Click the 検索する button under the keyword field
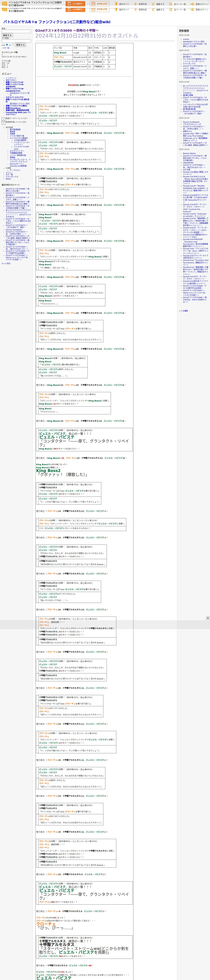Image resolution: width=210 pixels, height=980 pixels. (7, 35)
